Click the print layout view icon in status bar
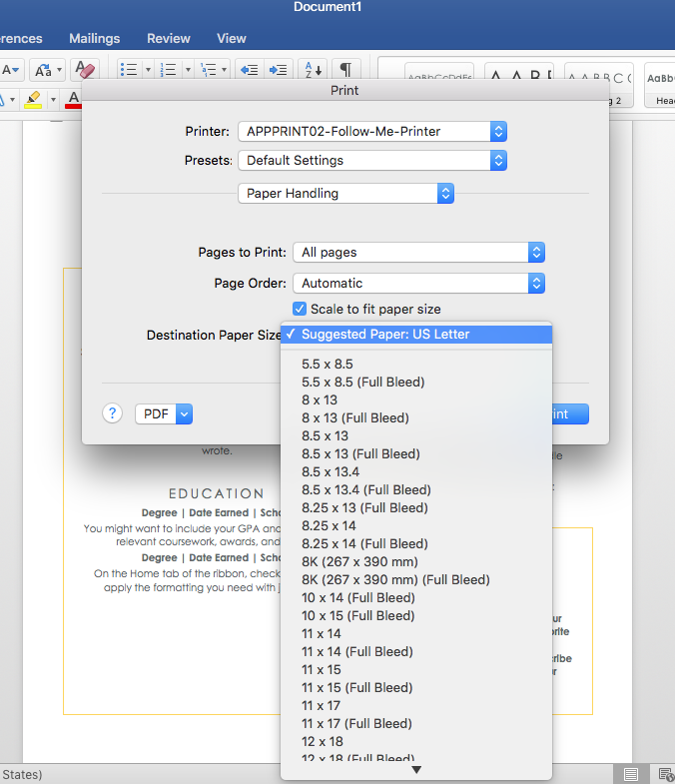The width and height of the screenshot is (675, 784). [631, 774]
